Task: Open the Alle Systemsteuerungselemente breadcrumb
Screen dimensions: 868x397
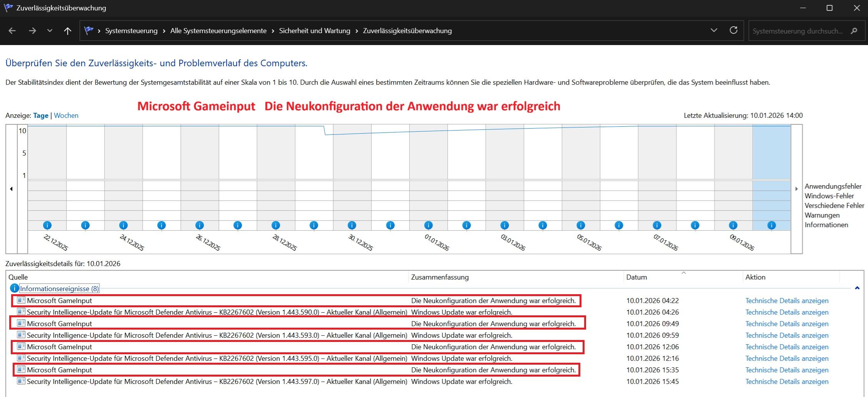Action: (x=218, y=31)
